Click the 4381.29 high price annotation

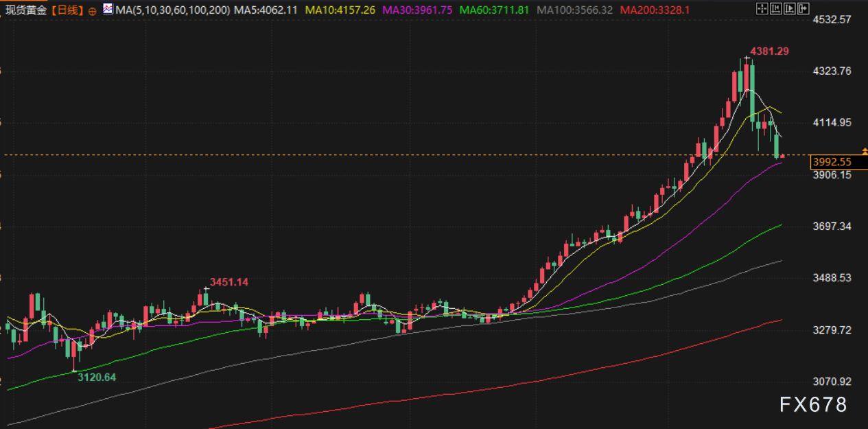click(769, 51)
